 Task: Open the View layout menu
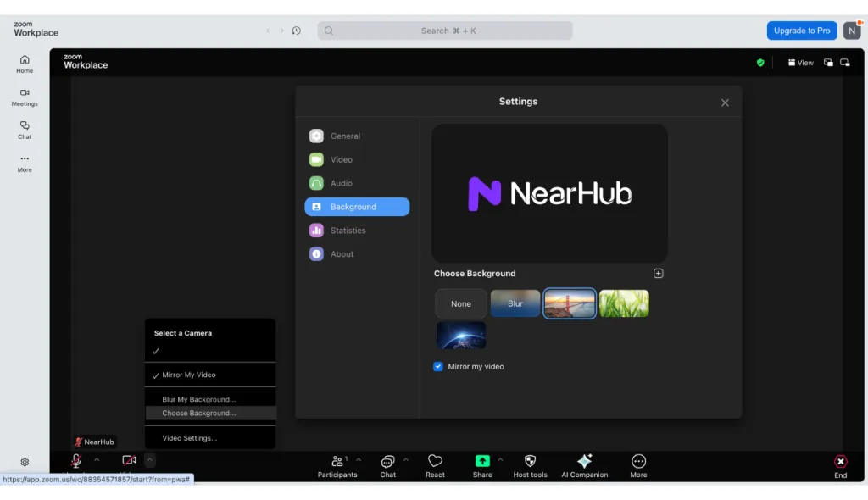[x=800, y=63]
